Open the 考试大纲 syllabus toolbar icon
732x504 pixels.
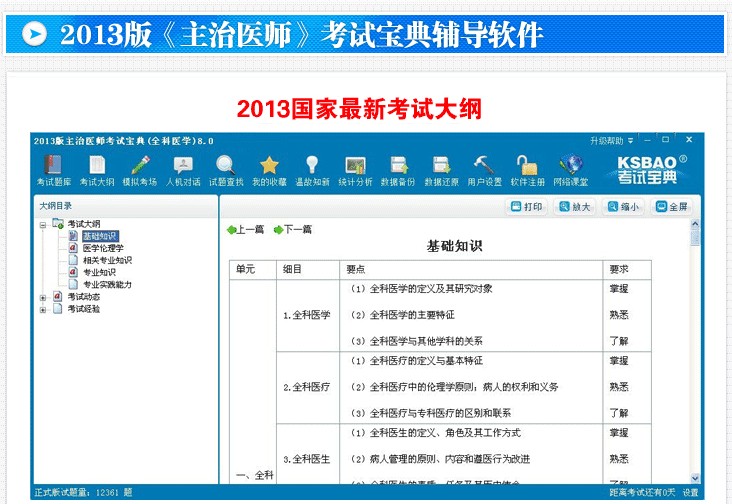tap(97, 171)
